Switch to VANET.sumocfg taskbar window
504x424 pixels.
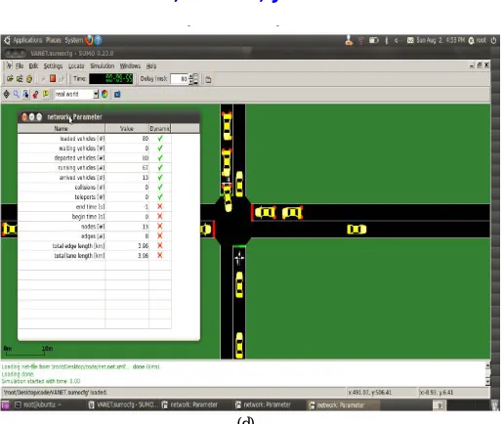tap(123, 404)
